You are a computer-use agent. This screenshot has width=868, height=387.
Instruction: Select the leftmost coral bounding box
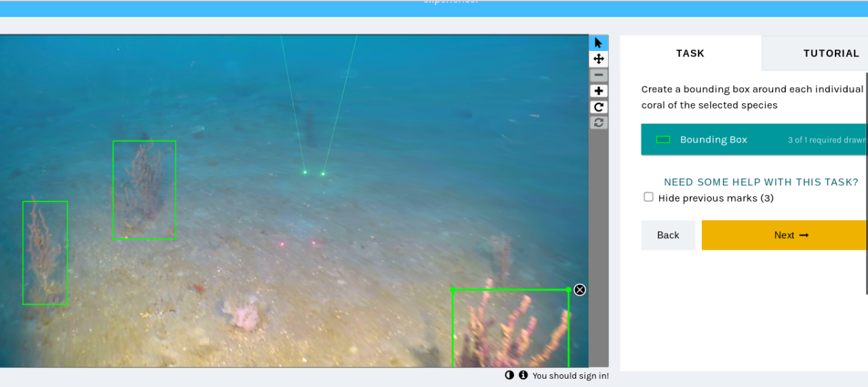45,253
